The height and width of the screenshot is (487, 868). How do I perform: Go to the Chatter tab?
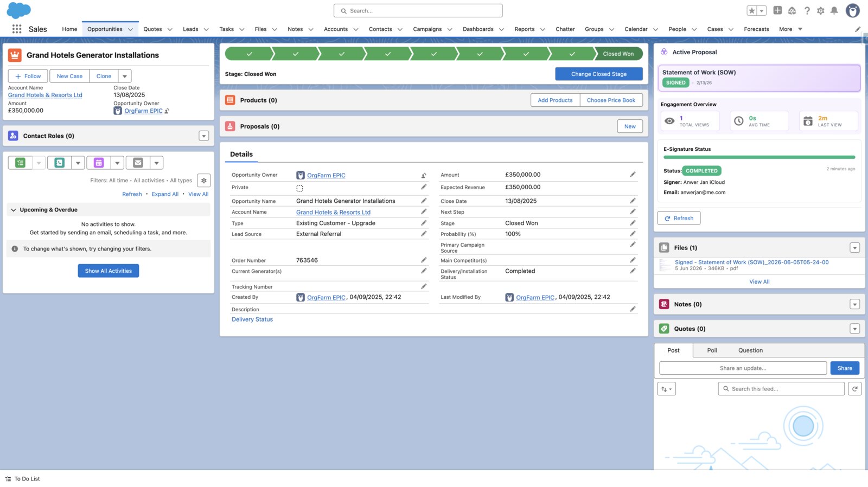click(x=565, y=29)
